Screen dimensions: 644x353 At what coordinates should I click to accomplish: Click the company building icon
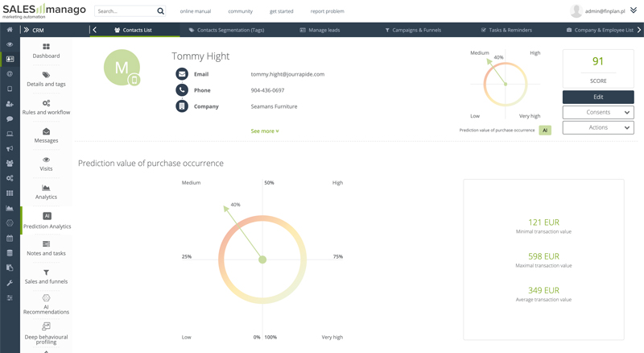click(182, 106)
